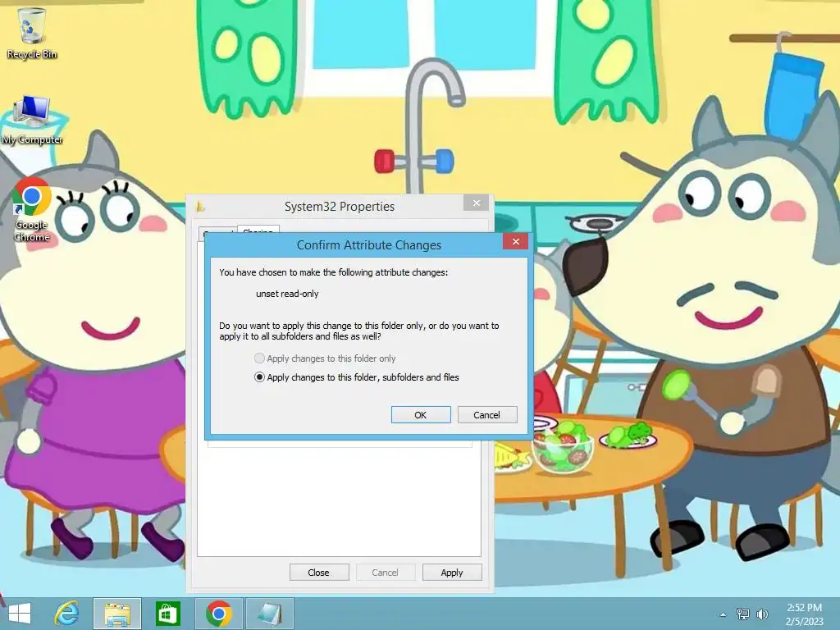The height and width of the screenshot is (630, 840).
Task: Switch to Chrome in the taskbar
Action: click(218, 614)
